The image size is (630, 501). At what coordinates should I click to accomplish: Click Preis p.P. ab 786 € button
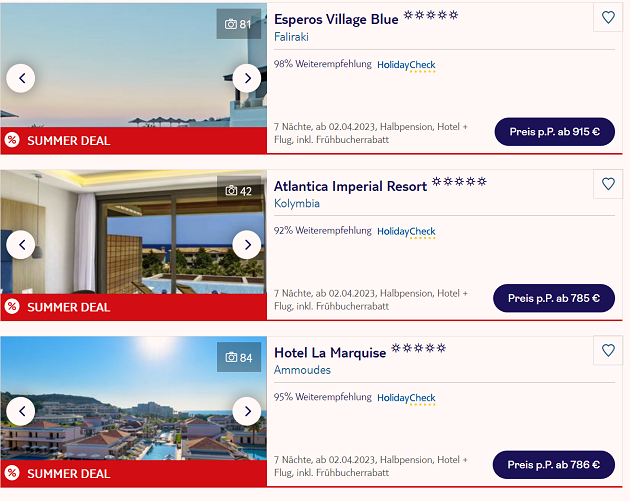554,465
